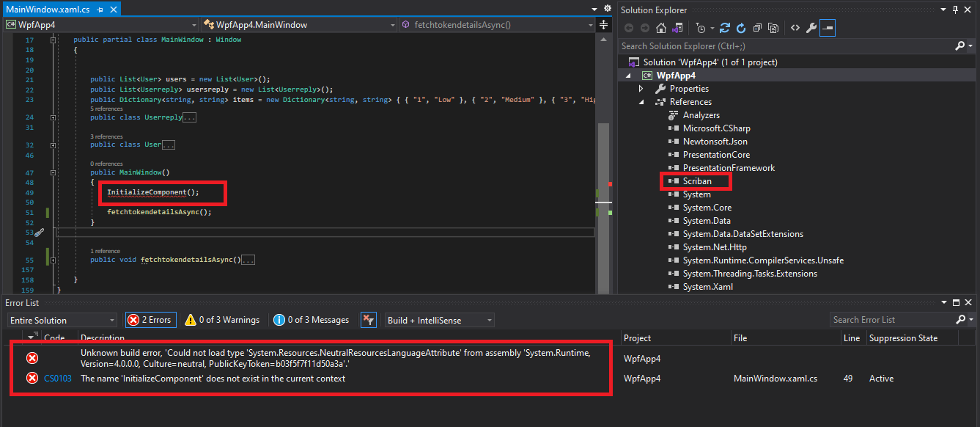Toggle the error filter button in Error List
This screenshot has width=980, height=427.
[x=369, y=319]
